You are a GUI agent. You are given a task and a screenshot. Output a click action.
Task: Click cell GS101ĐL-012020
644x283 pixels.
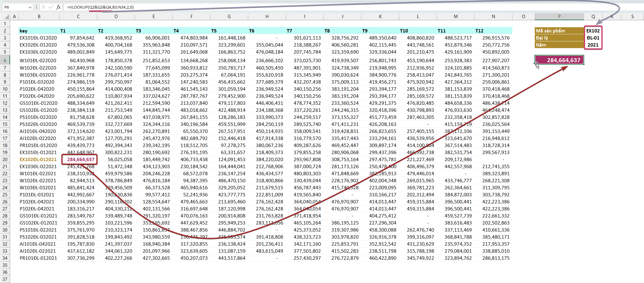(39, 103)
